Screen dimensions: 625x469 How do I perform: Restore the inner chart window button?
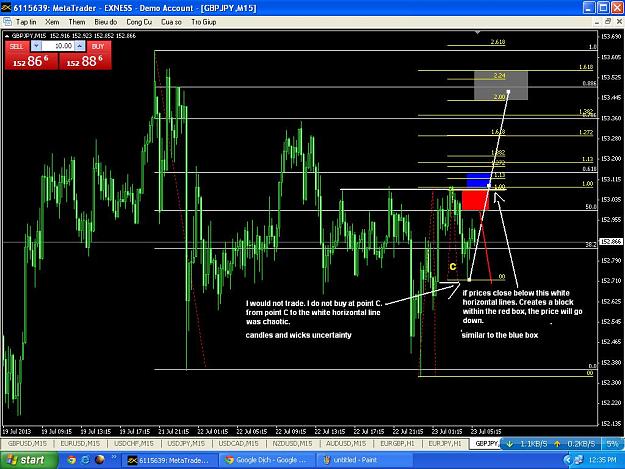[x=608, y=22]
